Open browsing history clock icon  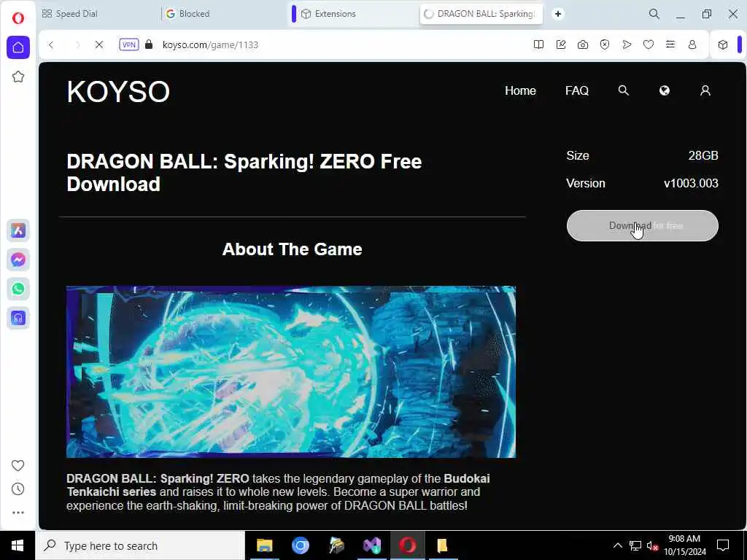18,489
